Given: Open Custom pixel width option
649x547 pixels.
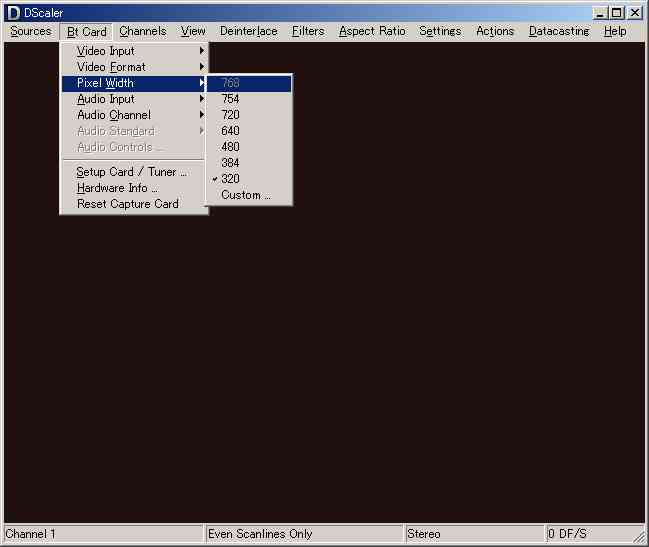Looking at the screenshot, I should pos(249,195).
